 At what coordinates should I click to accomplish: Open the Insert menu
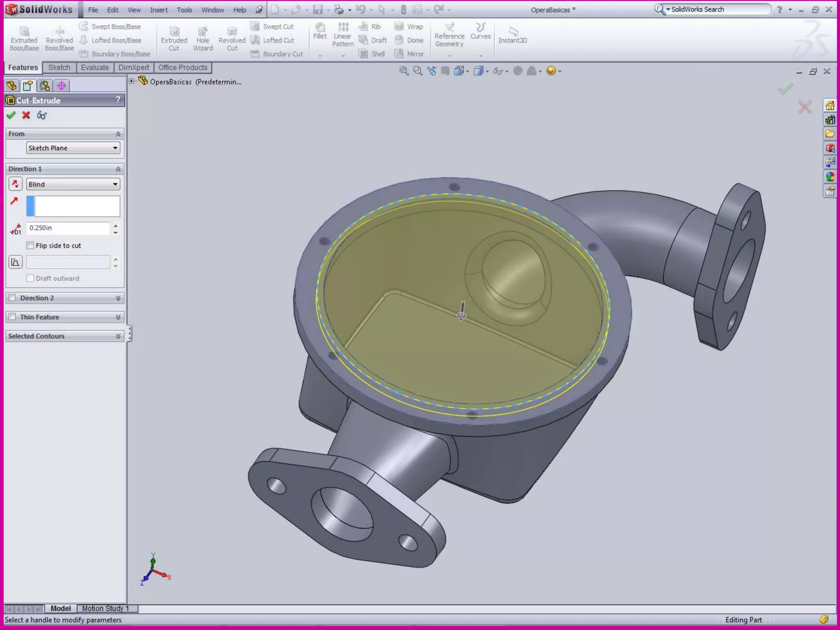tap(158, 10)
